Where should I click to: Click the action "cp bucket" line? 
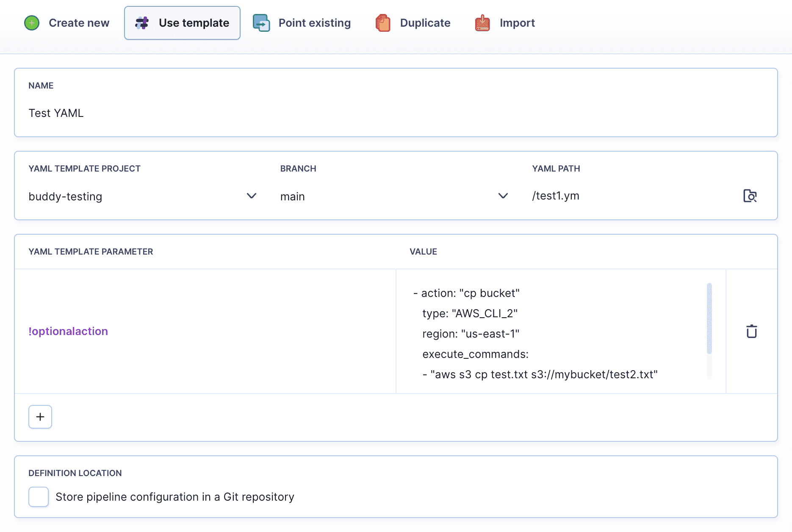pyautogui.click(x=466, y=293)
